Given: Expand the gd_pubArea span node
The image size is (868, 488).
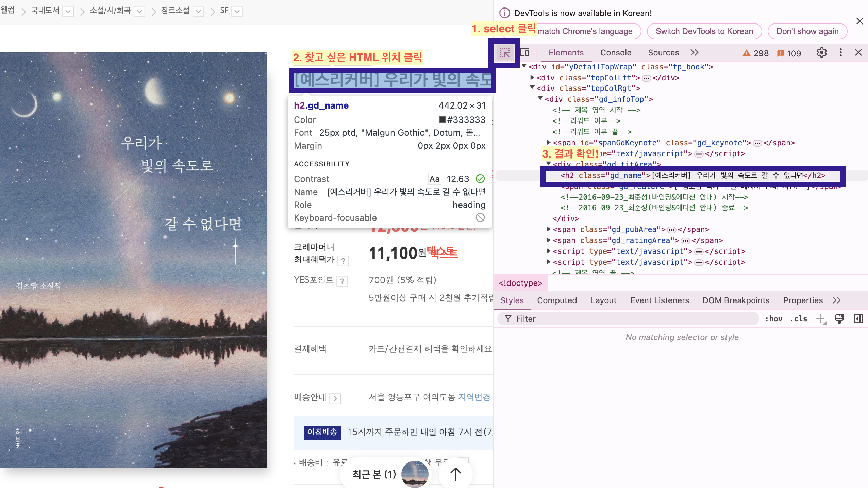Looking at the screenshot, I should [548, 229].
